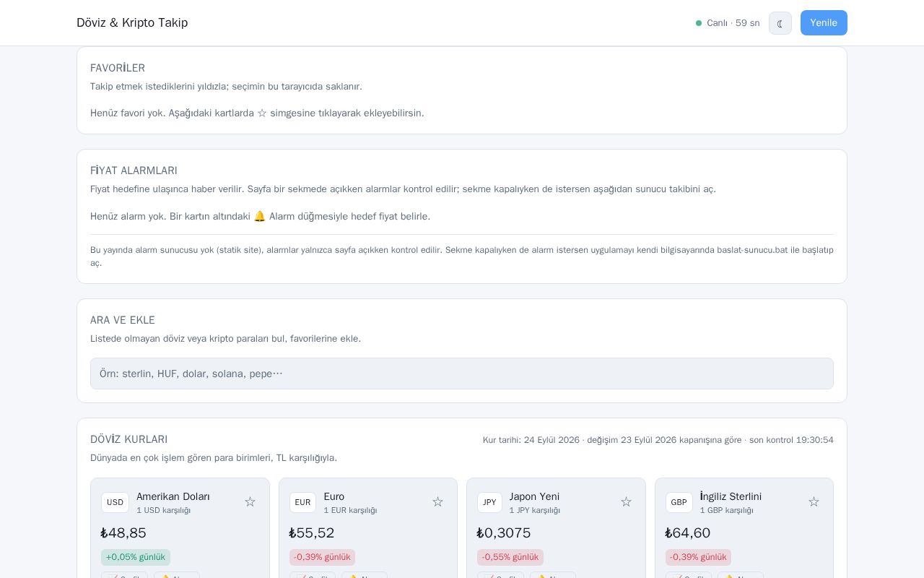924x578 pixels.
Task: Click the Döviz & Kripto Takip title
Action: coord(132,23)
